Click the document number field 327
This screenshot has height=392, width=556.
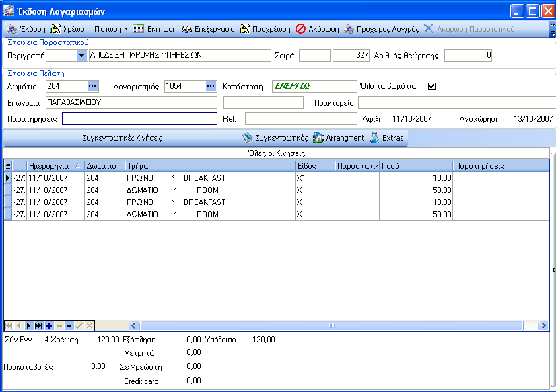[351, 56]
